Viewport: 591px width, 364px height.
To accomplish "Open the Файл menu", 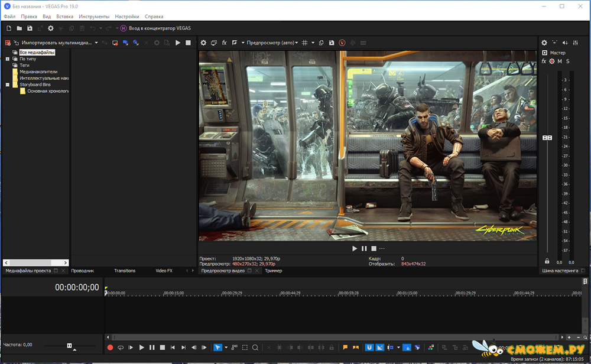I will (x=9, y=17).
